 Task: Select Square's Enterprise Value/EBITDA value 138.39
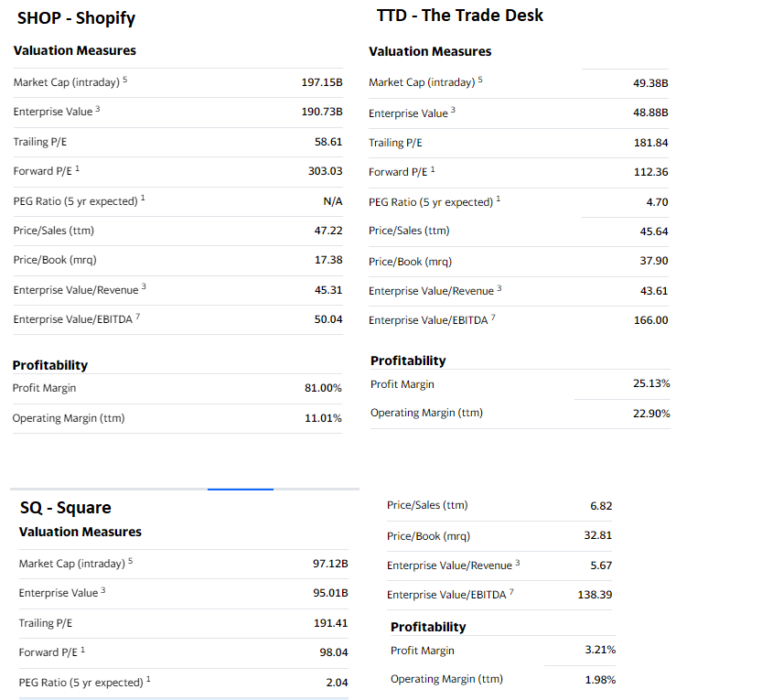point(595,595)
